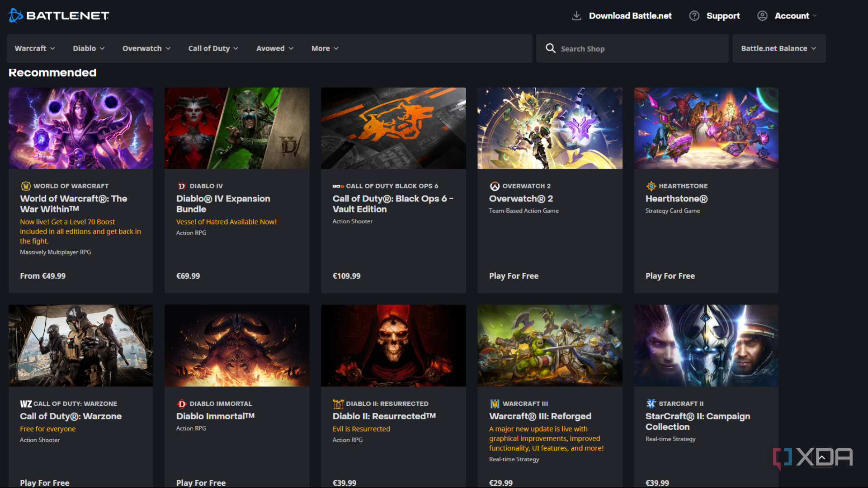The height and width of the screenshot is (488, 868).
Task: Click the Black Ops 6 Vault Edition title
Action: tap(393, 204)
